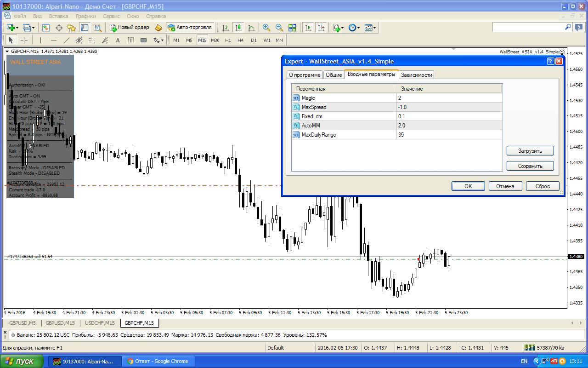Viewport: 588px width, 368px height.
Task: Switch to the GBPUSD,M5 chart tab
Action: pyautogui.click(x=23, y=323)
